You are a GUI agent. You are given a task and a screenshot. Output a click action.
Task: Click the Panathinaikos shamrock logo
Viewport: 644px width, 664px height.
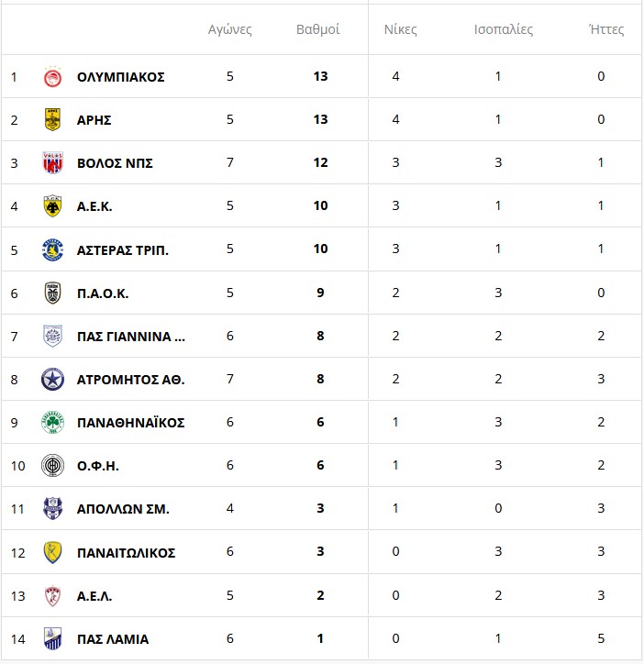point(52,422)
